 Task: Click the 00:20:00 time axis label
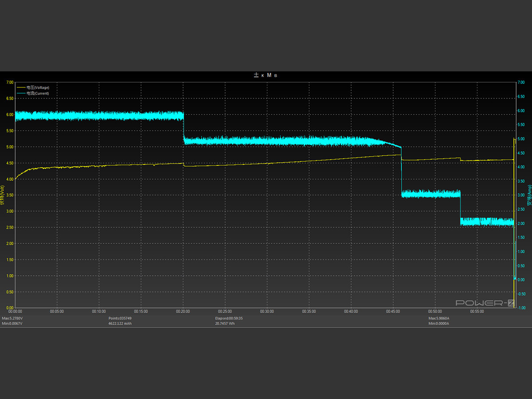click(x=183, y=312)
